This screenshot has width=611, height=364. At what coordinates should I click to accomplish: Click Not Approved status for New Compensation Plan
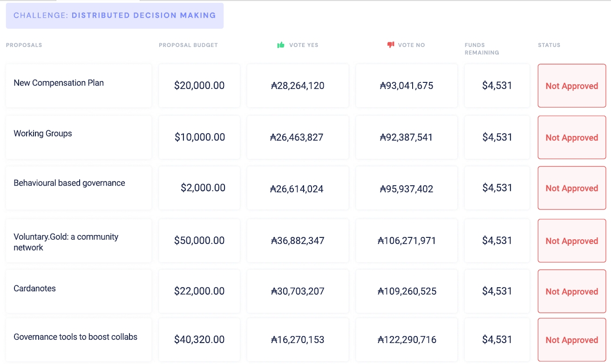[571, 86]
